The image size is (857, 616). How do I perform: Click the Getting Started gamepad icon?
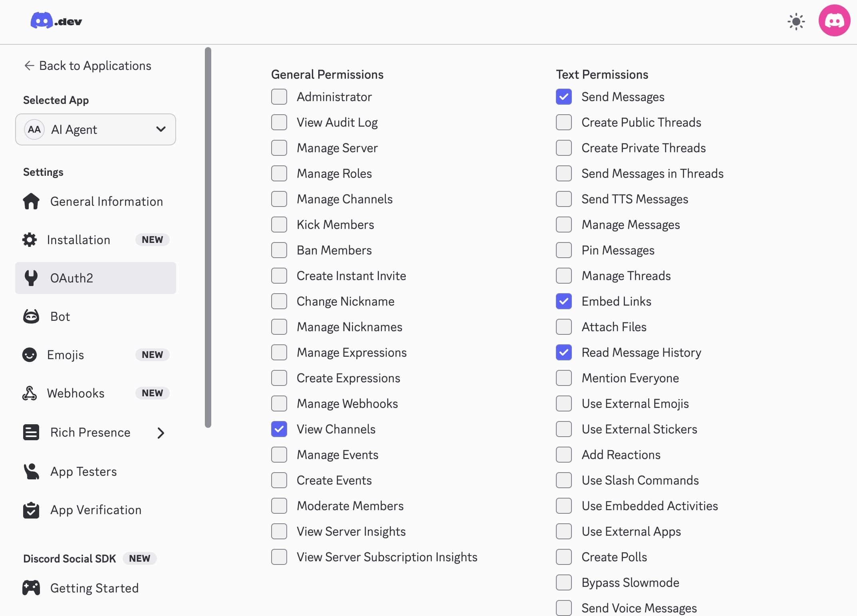(x=31, y=588)
